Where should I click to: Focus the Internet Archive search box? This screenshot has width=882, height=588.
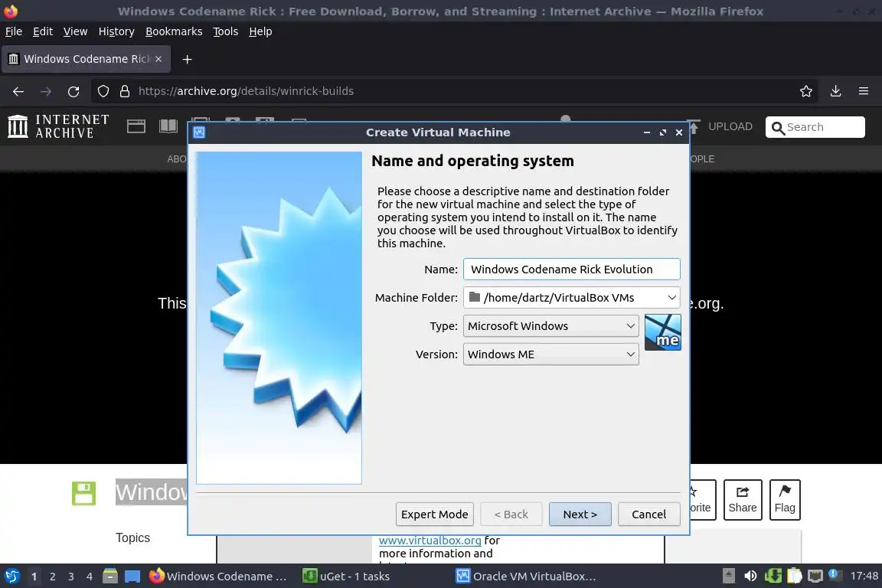(815, 127)
